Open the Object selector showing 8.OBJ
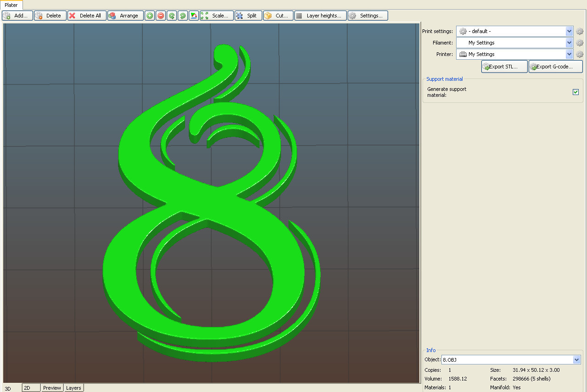 [510, 359]
